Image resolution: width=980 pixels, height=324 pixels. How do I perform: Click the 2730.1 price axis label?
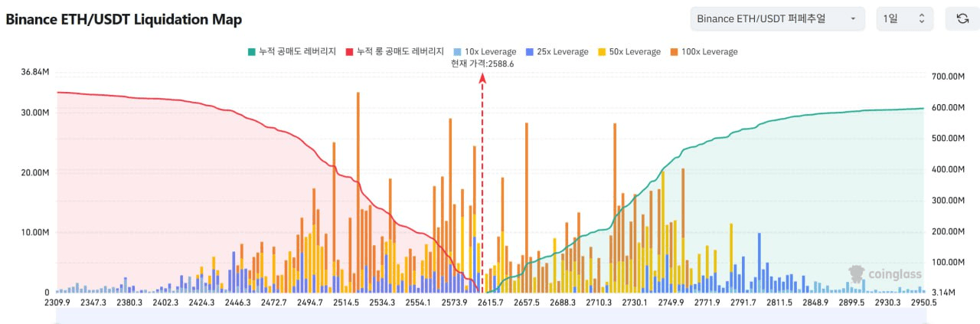(x=635, y=303)
